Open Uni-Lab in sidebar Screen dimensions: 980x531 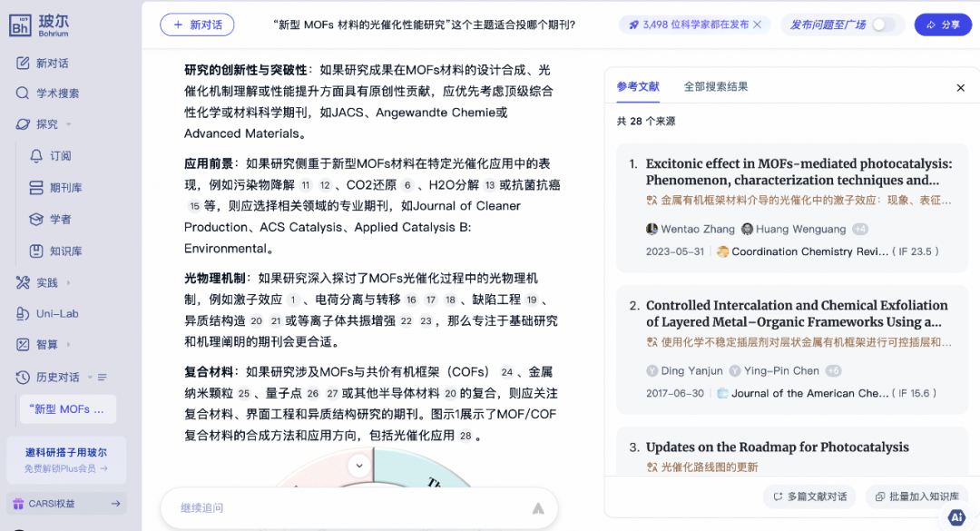(47, 314)
